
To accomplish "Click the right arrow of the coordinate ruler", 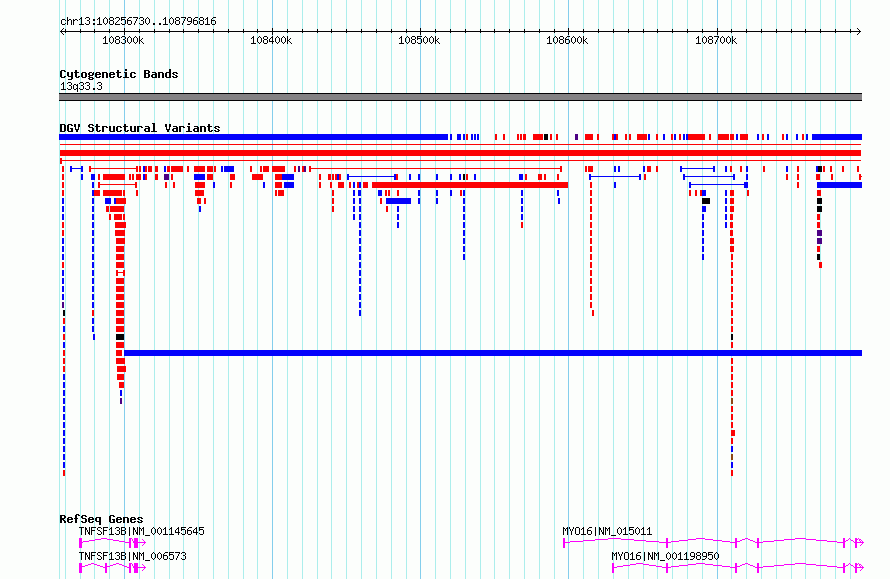I will click(858, 32).
